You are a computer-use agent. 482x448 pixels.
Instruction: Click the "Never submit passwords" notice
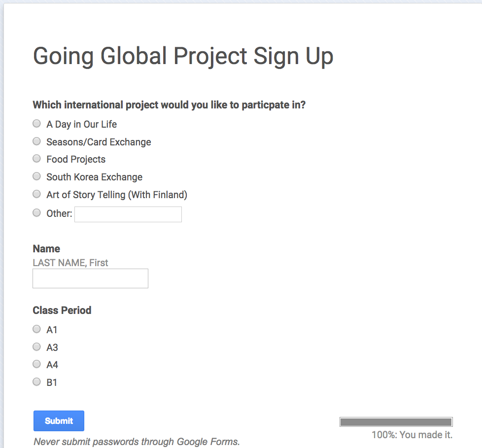point(137,442)
